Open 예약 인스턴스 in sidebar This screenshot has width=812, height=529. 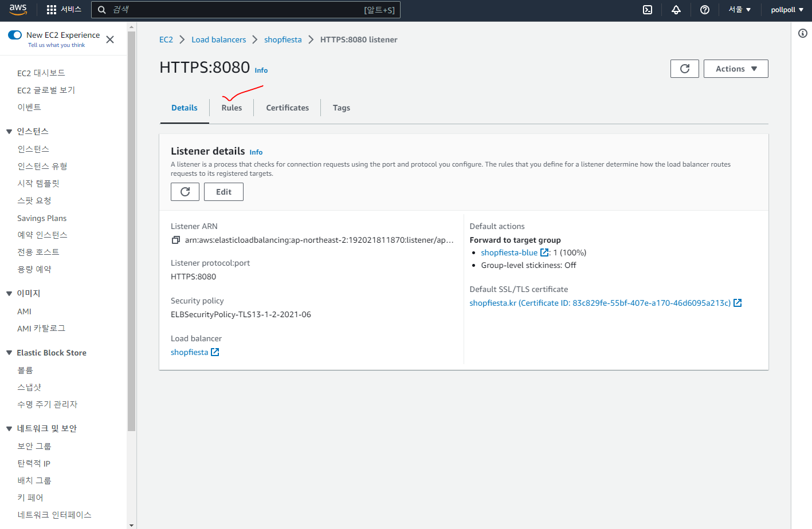point(42,235)
